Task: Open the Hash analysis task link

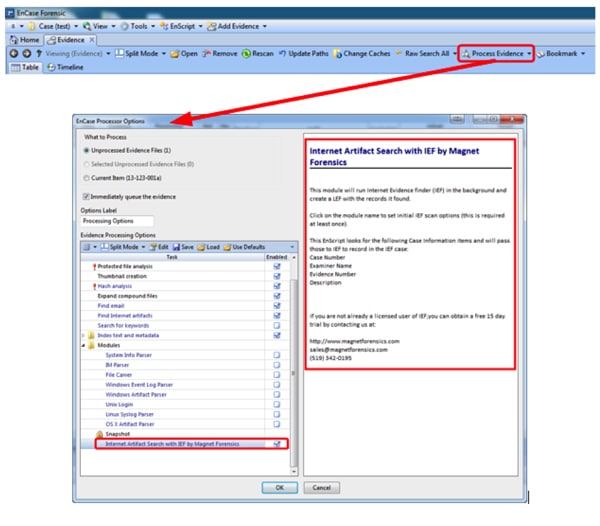Action: [x=114, y=286]
